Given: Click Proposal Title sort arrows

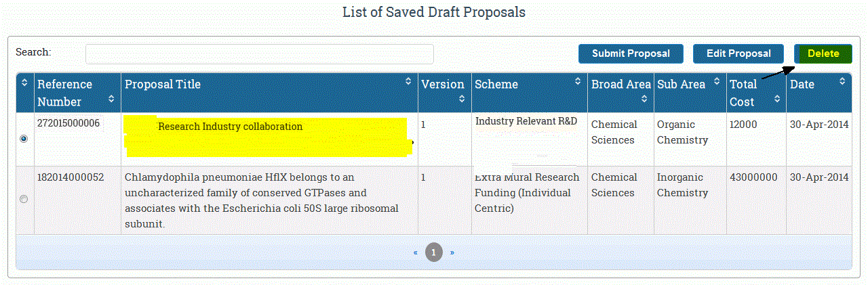Looking at the screenshot, I should 408,81.
